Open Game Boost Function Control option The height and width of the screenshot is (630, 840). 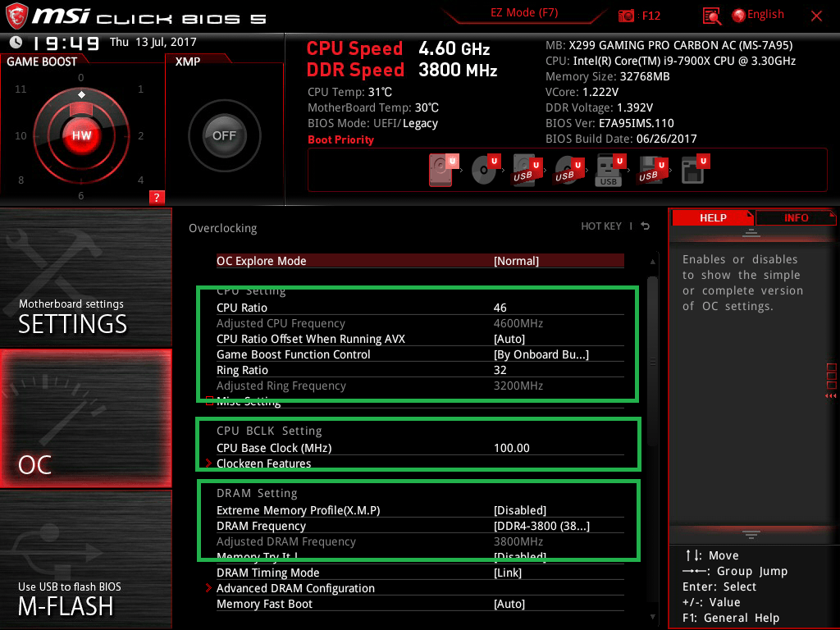coord(420,354)
